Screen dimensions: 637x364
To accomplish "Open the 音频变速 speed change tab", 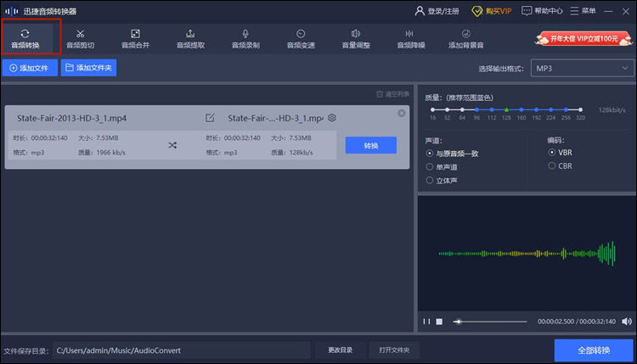I will [301, 38].
